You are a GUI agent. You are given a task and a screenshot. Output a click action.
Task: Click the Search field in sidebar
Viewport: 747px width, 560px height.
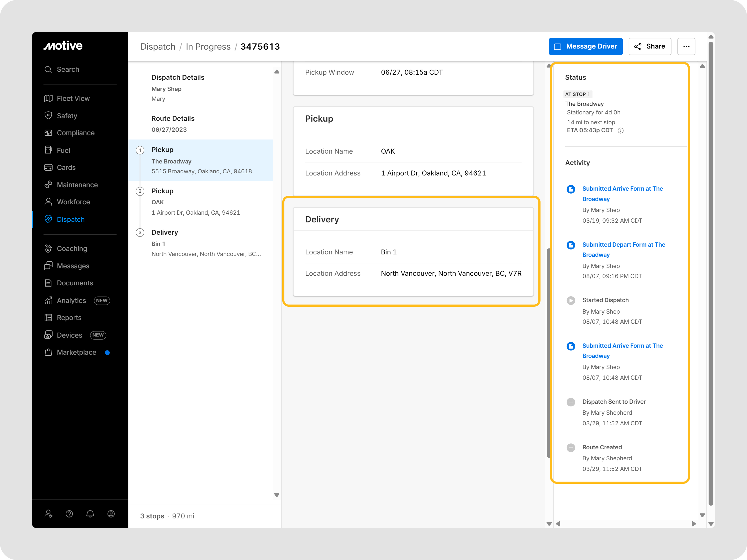68,70
